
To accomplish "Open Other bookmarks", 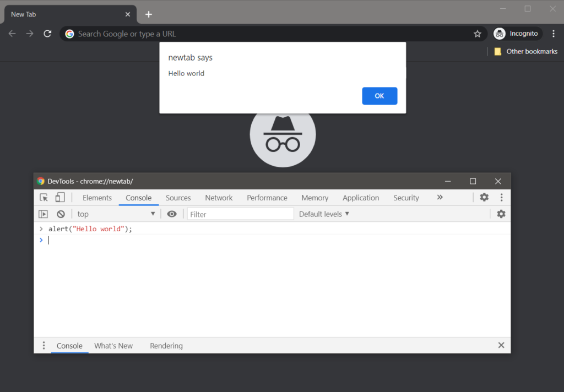I will click(526, 51).
